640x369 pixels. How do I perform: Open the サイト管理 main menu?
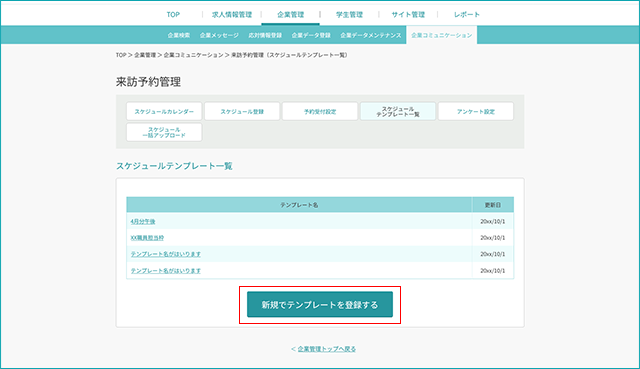pyautogui.click(x=408, y=14)
